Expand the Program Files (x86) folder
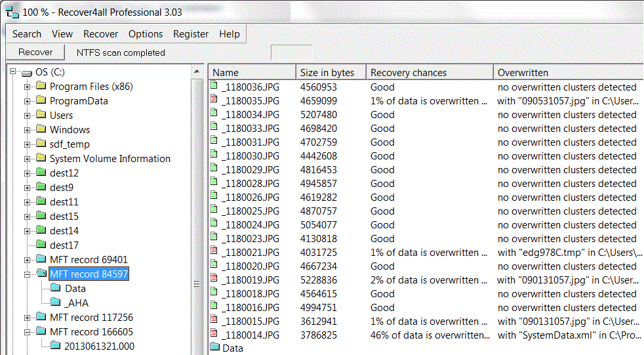 pyautogui.click(x=27, y=87)
